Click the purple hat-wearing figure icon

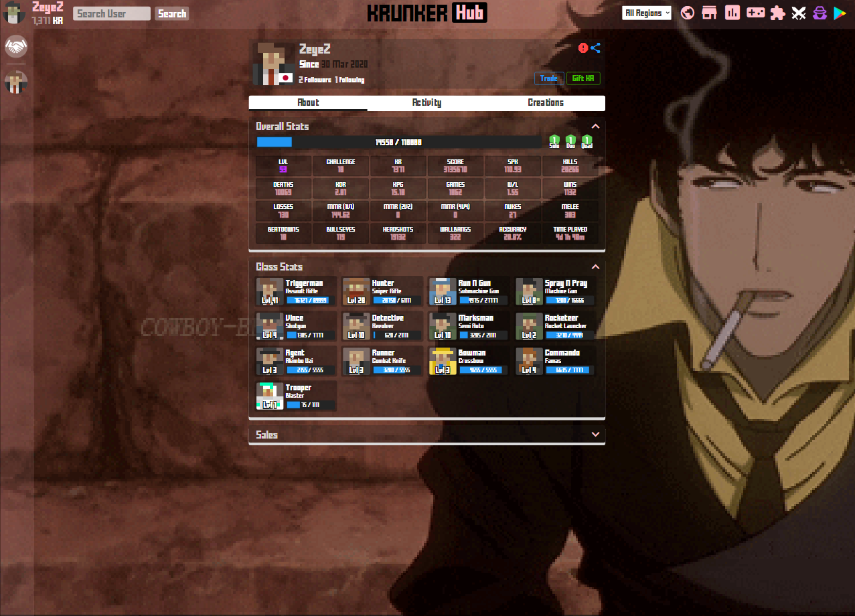tap(820, 13)
